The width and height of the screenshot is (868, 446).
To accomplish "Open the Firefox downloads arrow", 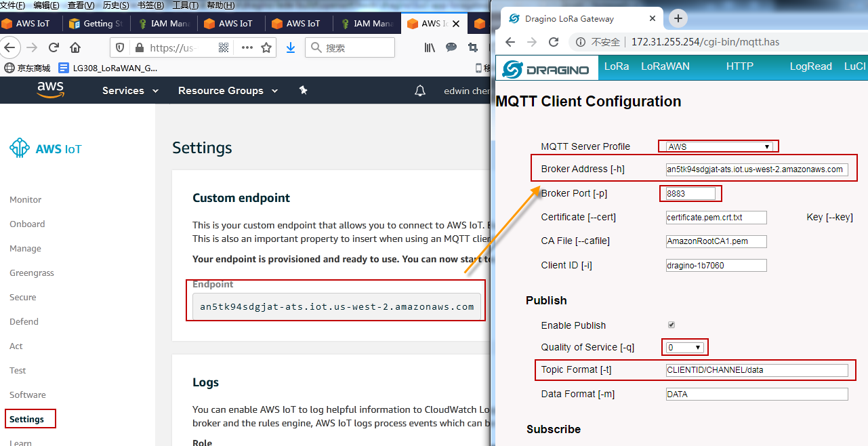I will click(x=291, y=47).
